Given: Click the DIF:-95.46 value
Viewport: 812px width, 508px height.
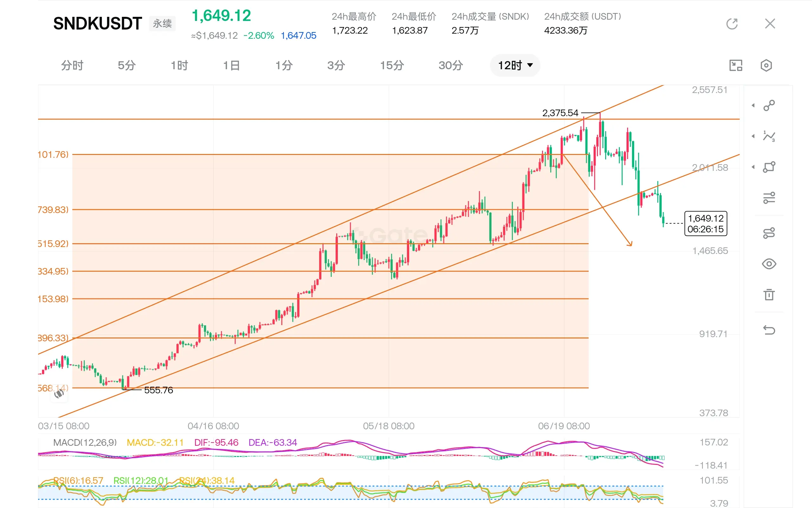Looking at the screenshot, I should tap(216, 443).
